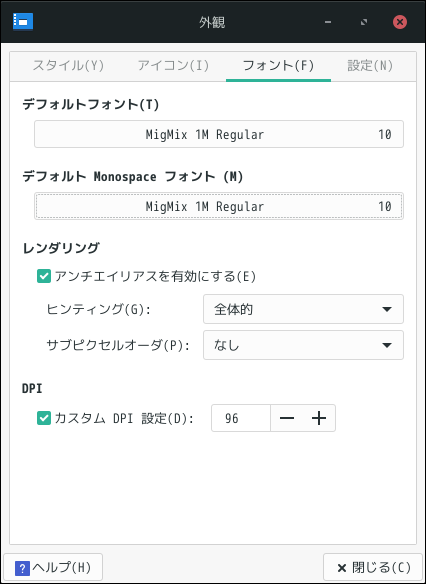Image resolution: width=426 pixels, height=584 pixels.
Task: Click the レンダリング section heading
Action: tap(61, 248)
